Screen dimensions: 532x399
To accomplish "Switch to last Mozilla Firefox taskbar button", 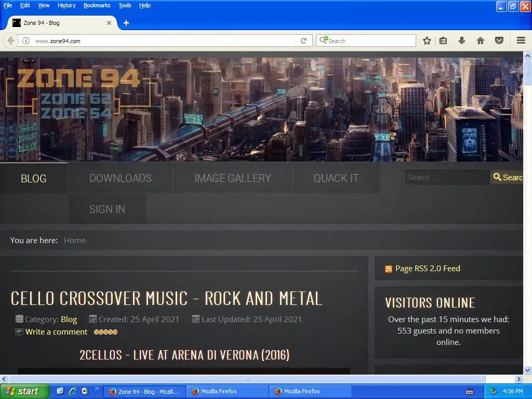I will point(311,392).
